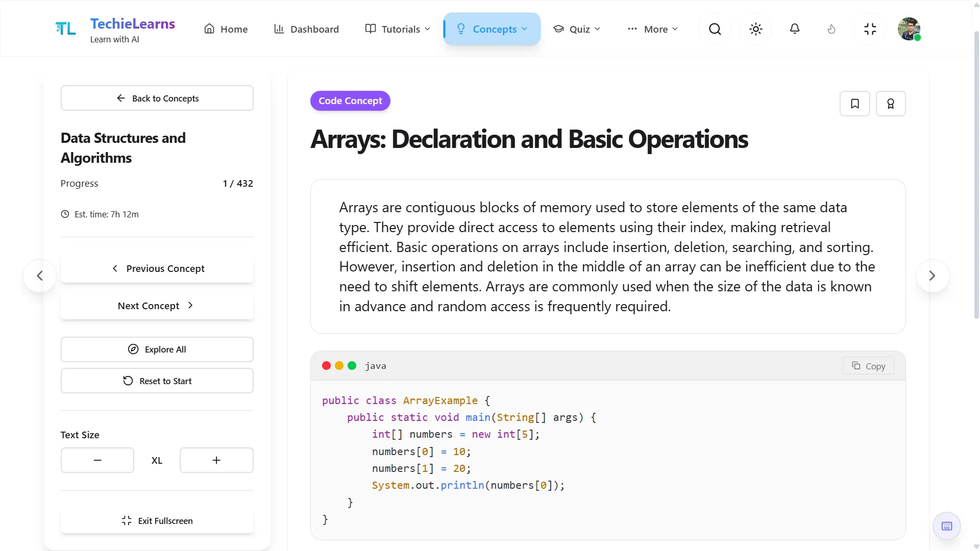
Task: Toggle light/dark theme sun icon
Action: [x=756, y=29]
